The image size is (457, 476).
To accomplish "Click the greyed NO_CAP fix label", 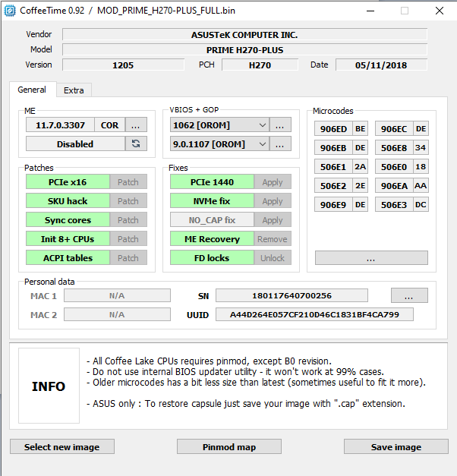I will 212,219.
